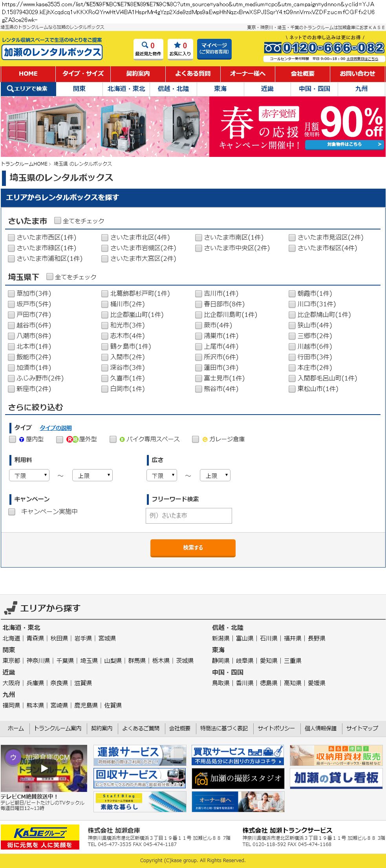386x868 pixels.
Task: Click the マイページ contractor button
Action: point(214,49)
